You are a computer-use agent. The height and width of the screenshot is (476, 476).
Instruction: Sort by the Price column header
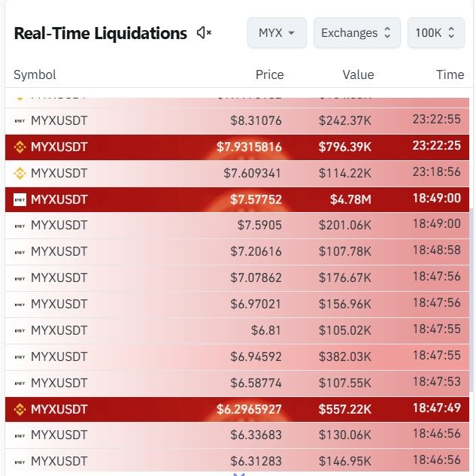tap(269, 74)
